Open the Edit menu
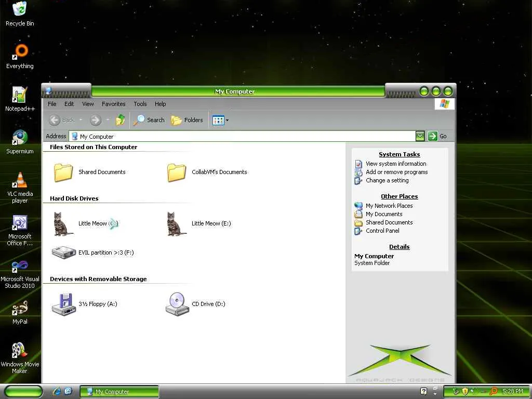This screenshot has height=399, width=532. pyautogui.click(x=69, y=104)
